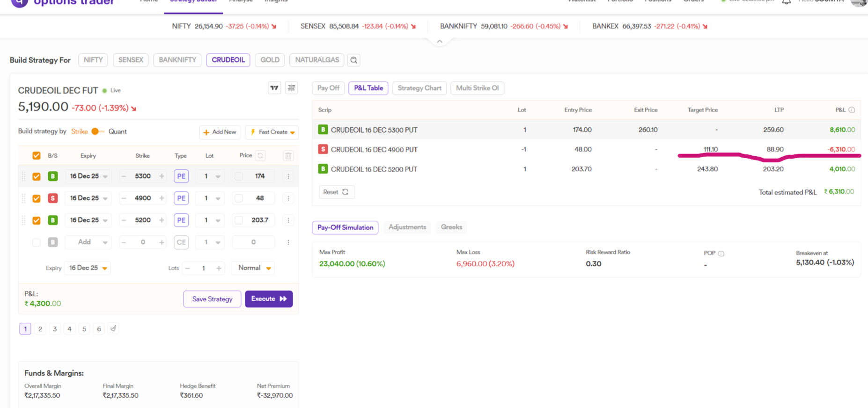Switch to the Strategy Chart tab

419,88
